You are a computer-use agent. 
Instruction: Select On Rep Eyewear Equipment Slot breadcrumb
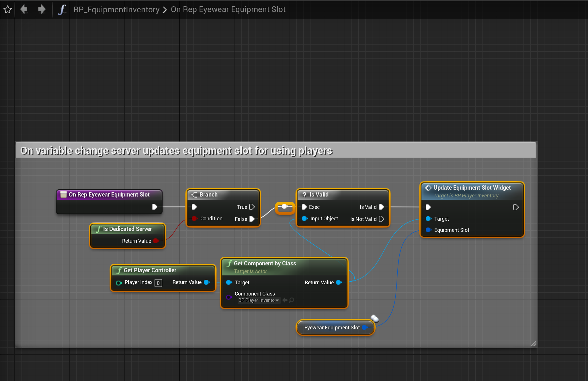pyautogui.click(x=228, y=9)
